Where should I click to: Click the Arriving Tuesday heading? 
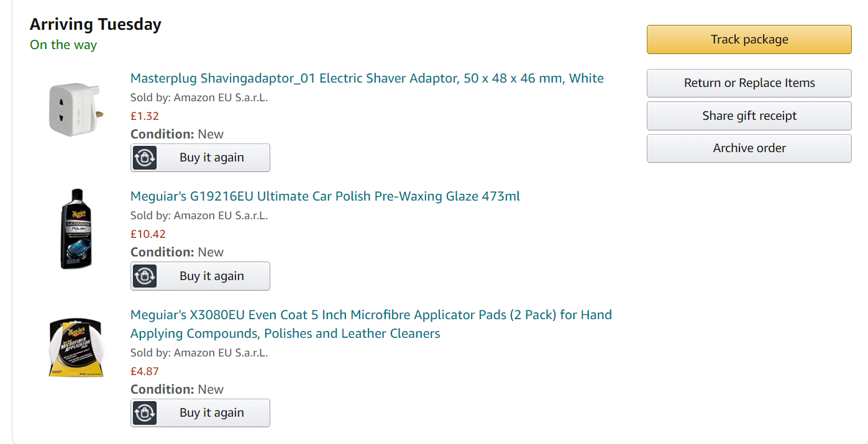coord(96,24)
